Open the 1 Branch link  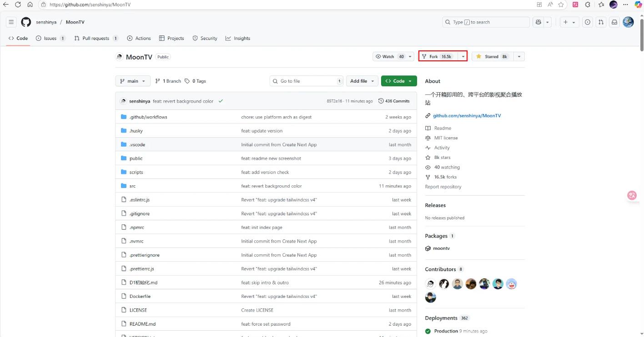pos(168,81)
